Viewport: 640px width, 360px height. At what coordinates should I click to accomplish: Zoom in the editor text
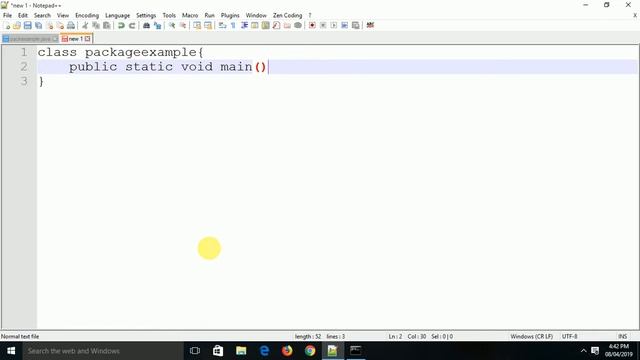(172, 25)
